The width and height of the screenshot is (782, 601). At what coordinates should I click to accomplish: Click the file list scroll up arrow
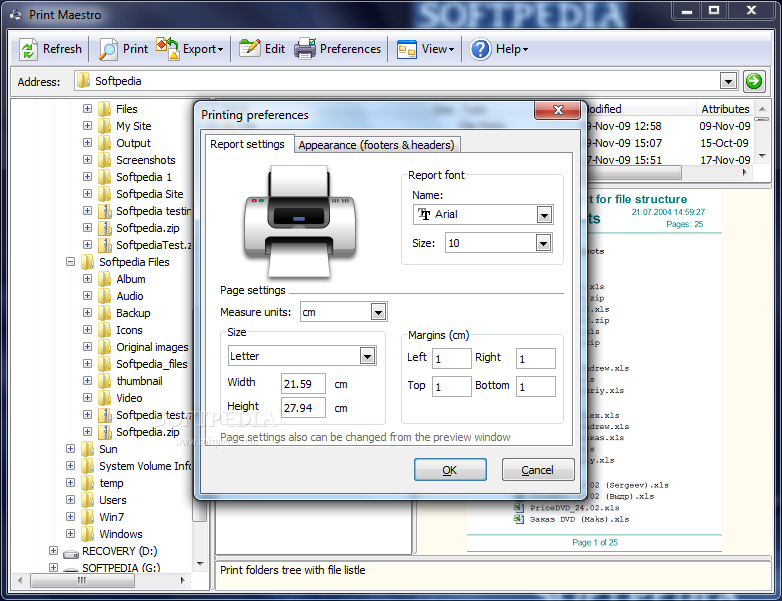point(762,109)
